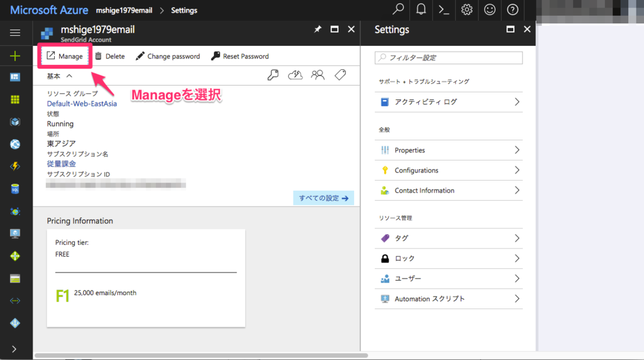Click Reset Password toolbar button

[240, 56]
